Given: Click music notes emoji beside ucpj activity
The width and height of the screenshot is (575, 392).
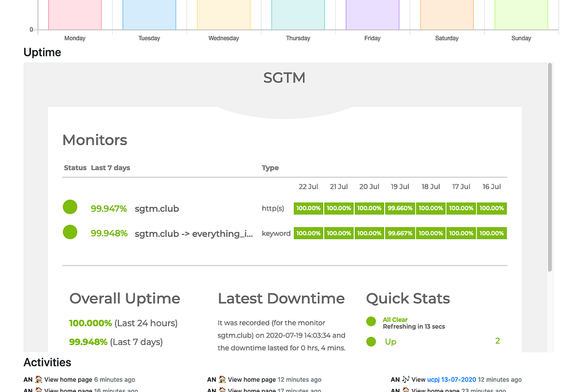Looking at the screenshot, I should (405, 379).
